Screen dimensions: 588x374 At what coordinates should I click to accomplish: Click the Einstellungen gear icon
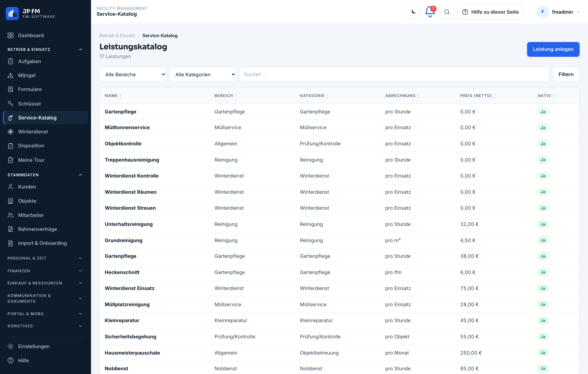10,346
